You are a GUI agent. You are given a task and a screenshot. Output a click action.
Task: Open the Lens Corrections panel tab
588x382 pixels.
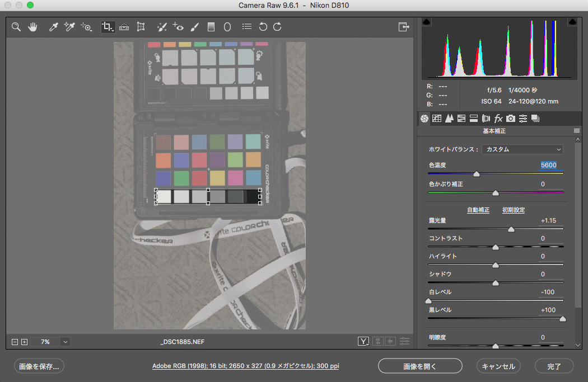(x=486, y=119)
